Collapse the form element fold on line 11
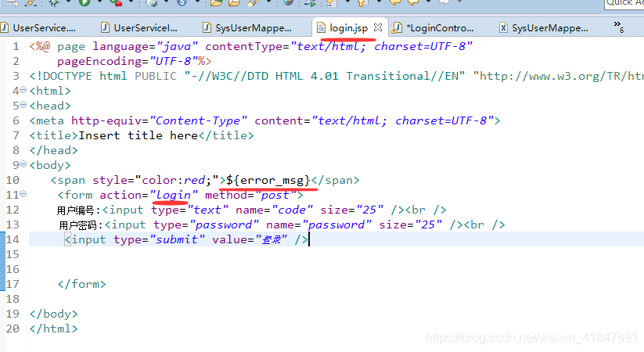 tap(23, 193)
